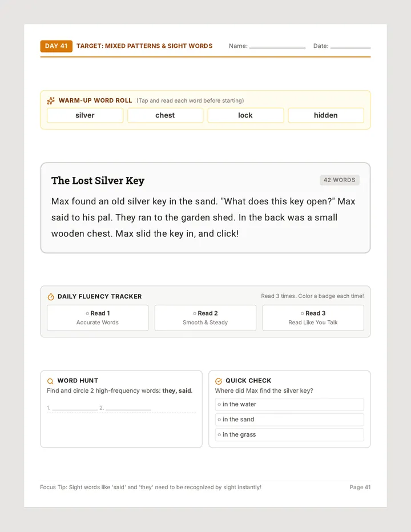Click the stopwatch icon beside Daily Fluency Tracker
The width and height of the screenshot is (411, 532).
(51, 296)
